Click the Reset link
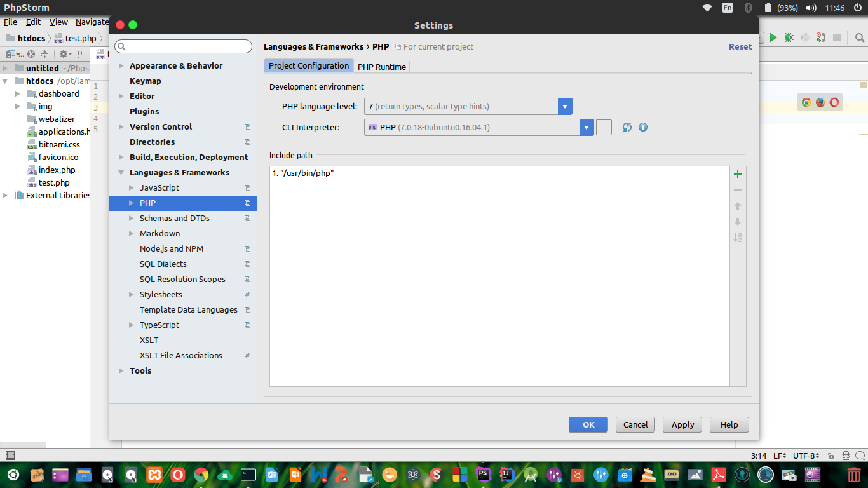Screen dimensions: 868x488 point(740,46)
